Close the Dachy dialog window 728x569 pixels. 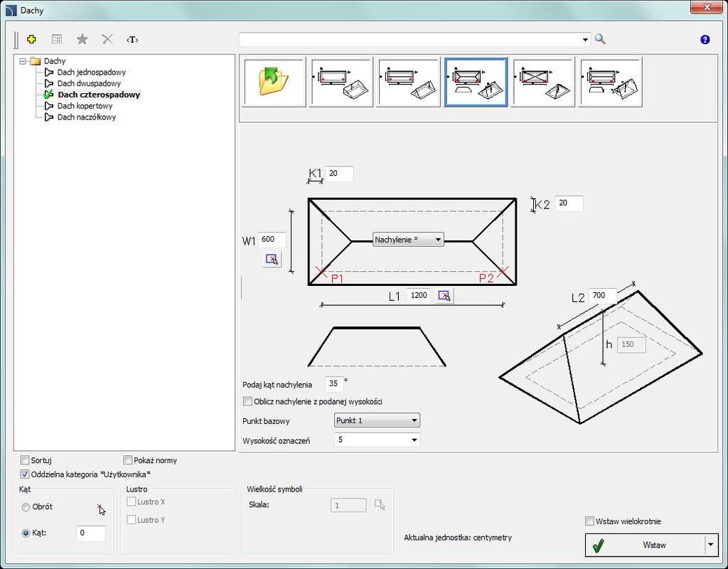[707, 7]
